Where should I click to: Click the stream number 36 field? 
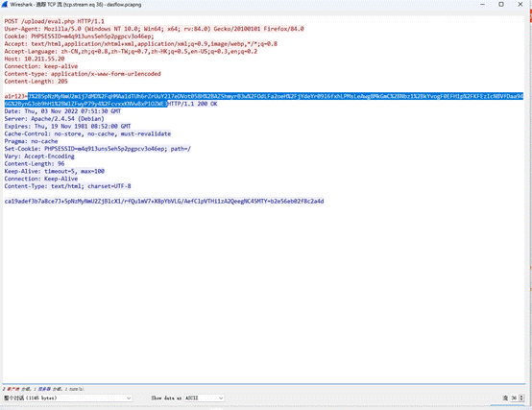coord(515,398)
